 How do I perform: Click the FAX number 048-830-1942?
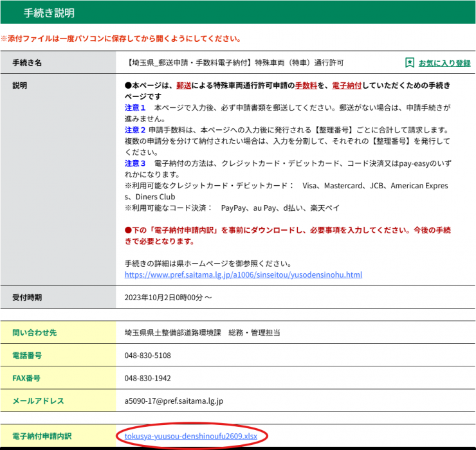click(x=147, y=378)
